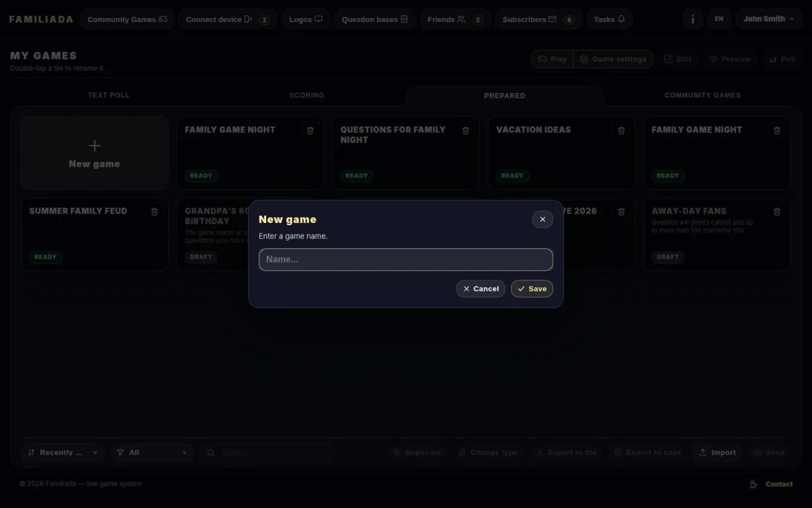Click the info icon button
The image size is (812, 508).
(693, 19)
